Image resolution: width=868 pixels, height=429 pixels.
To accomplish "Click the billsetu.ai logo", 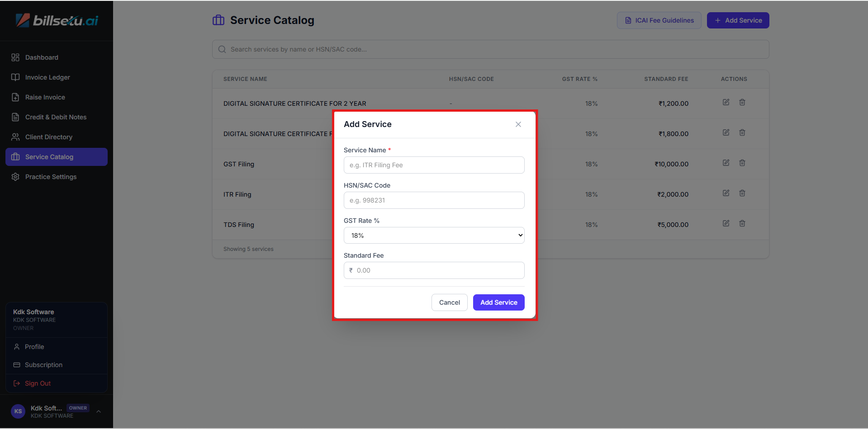I will pyautogui.click(x=57, y=20).
